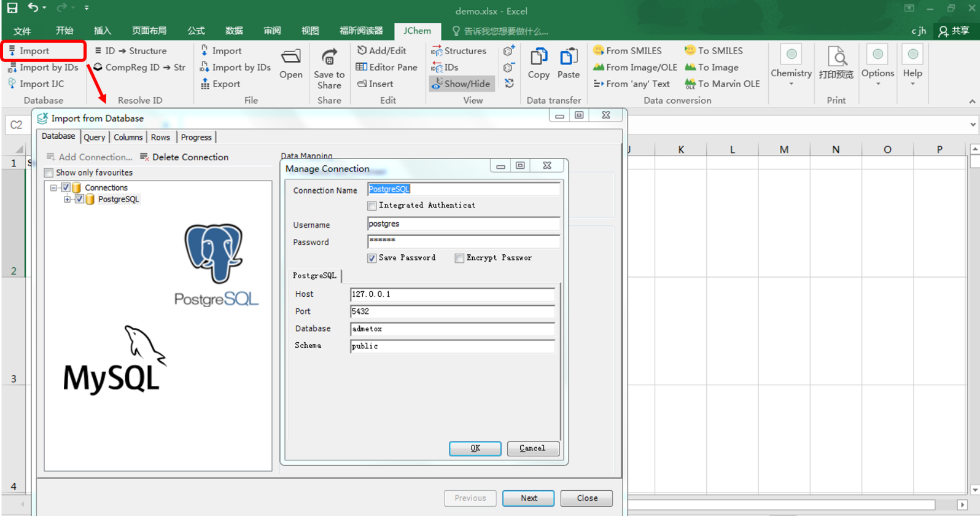Click Import by IDs in Database group

[x=43, y=67]
